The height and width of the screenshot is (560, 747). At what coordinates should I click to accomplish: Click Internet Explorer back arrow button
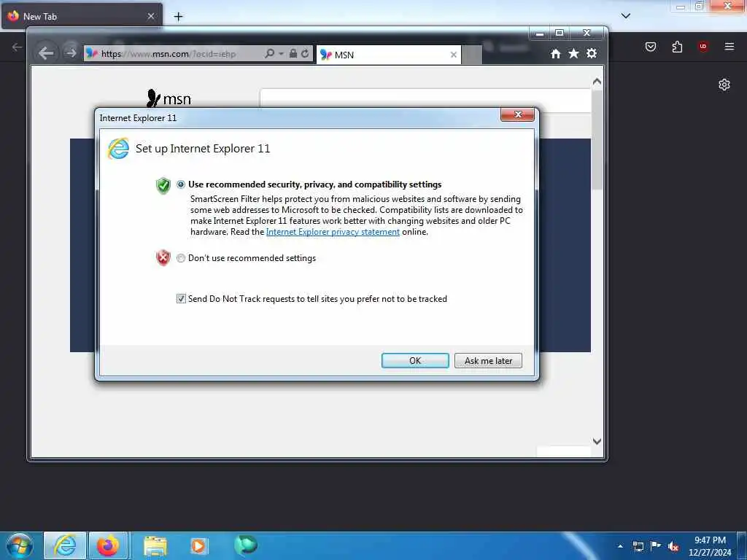point(46,52)
